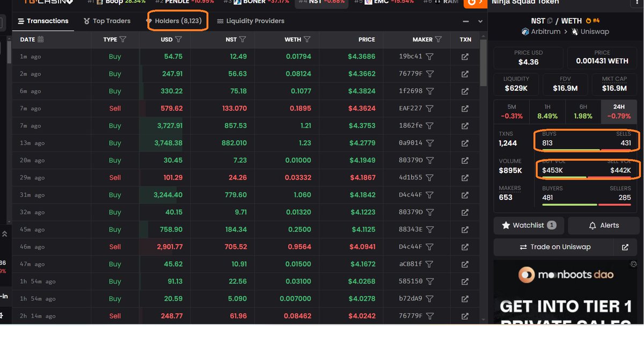Open transaction link for 2m ago row
The height and width of the screenshot is (346, 644).
(x=465, y=74)
